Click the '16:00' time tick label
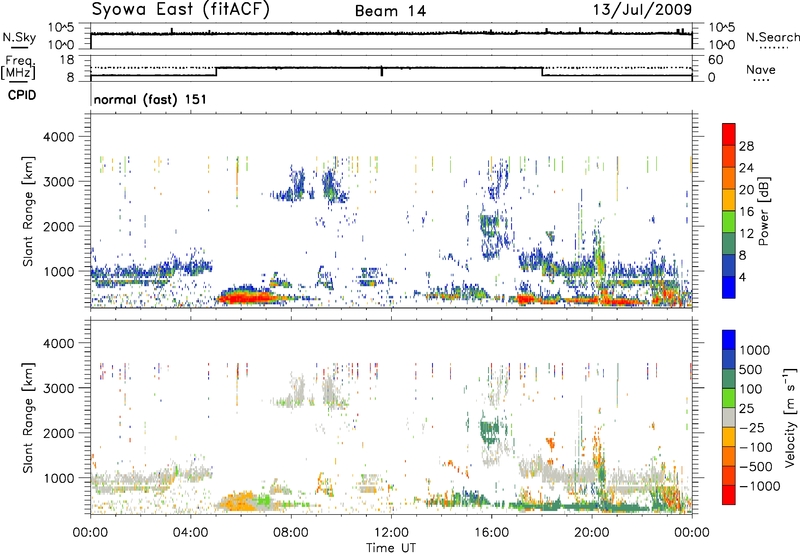 (x=491, y=533)
